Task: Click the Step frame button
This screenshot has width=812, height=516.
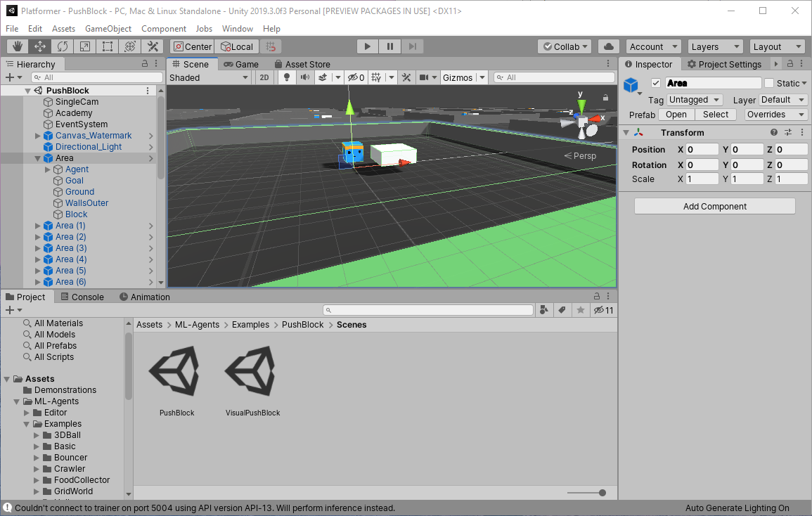Action: tap(412, 46)
